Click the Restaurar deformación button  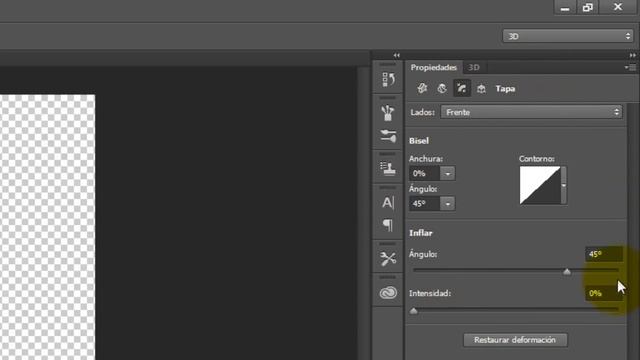515,340
